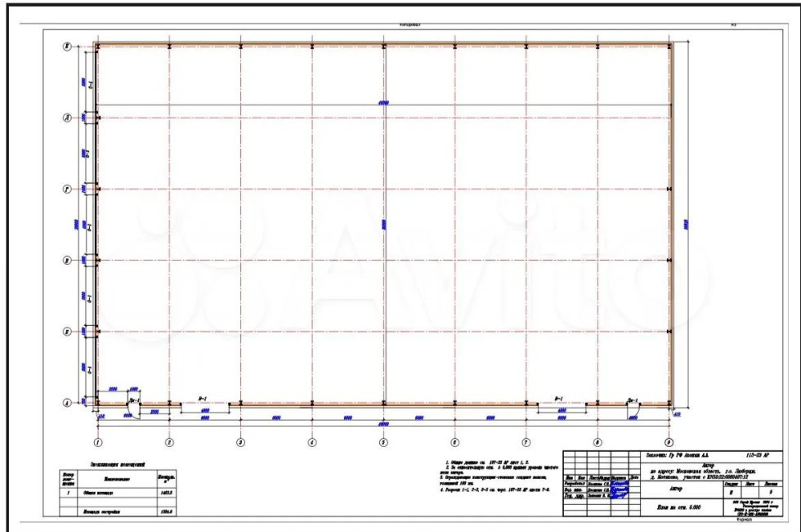The height and width of the screenshot is (532, 801).
Task: Click axis bubble Д on the left side
Action: point(67,118)
